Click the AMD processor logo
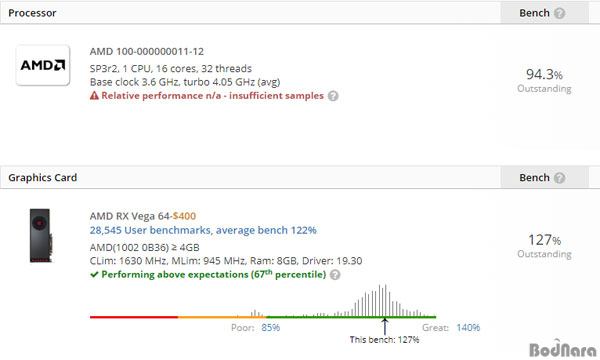 pyautogui.click(x=43, y=65)
